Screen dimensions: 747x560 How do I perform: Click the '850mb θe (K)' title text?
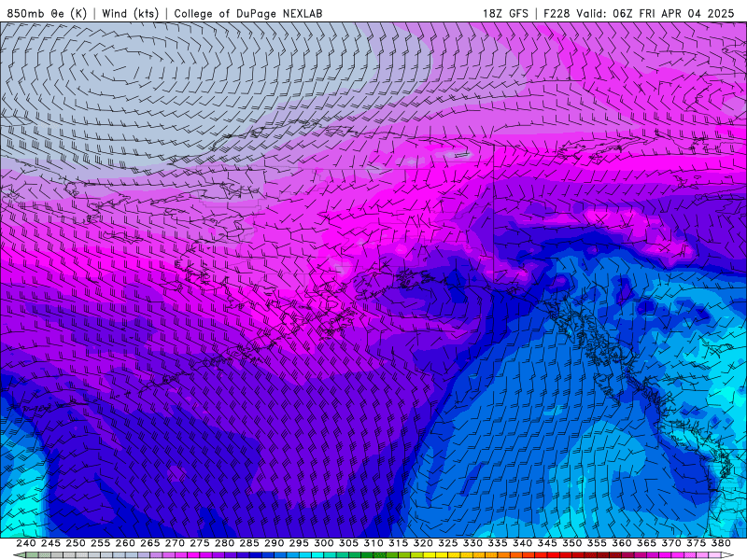click(47, 13)
